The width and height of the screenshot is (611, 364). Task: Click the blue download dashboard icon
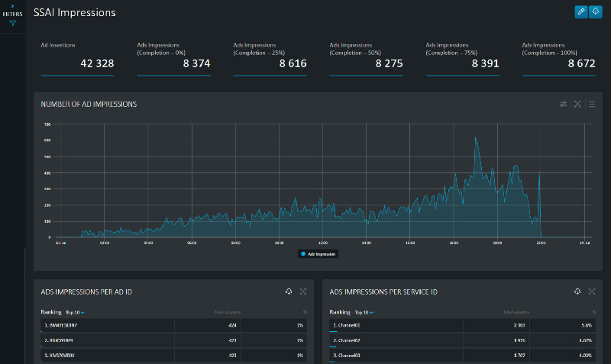[595, 12]
